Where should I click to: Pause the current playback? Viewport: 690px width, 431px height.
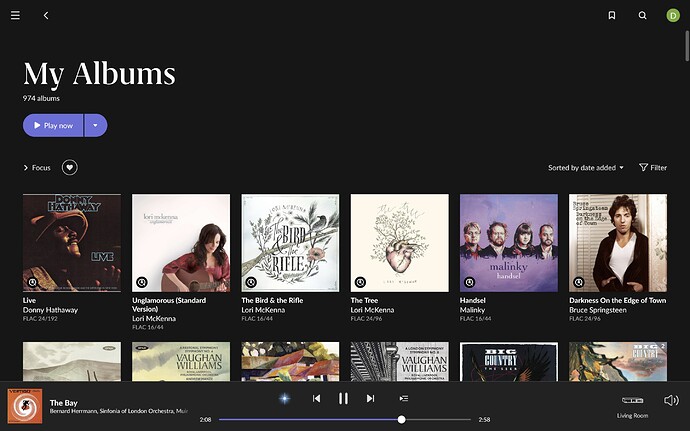(343, 398)
